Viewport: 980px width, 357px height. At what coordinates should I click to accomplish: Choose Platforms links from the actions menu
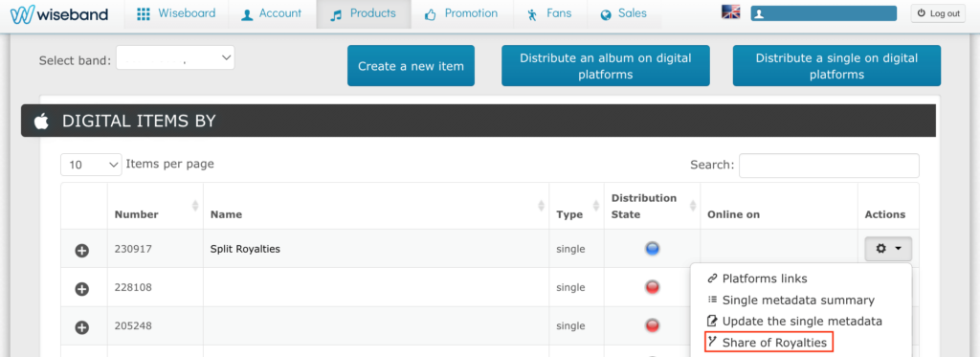pos(757,279)
